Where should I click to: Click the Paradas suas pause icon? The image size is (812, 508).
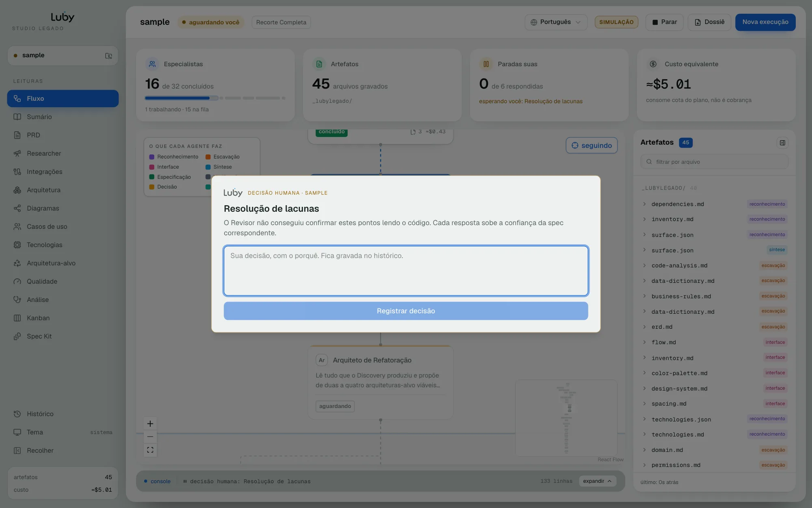pyautogui.click(x=486, y=64)
